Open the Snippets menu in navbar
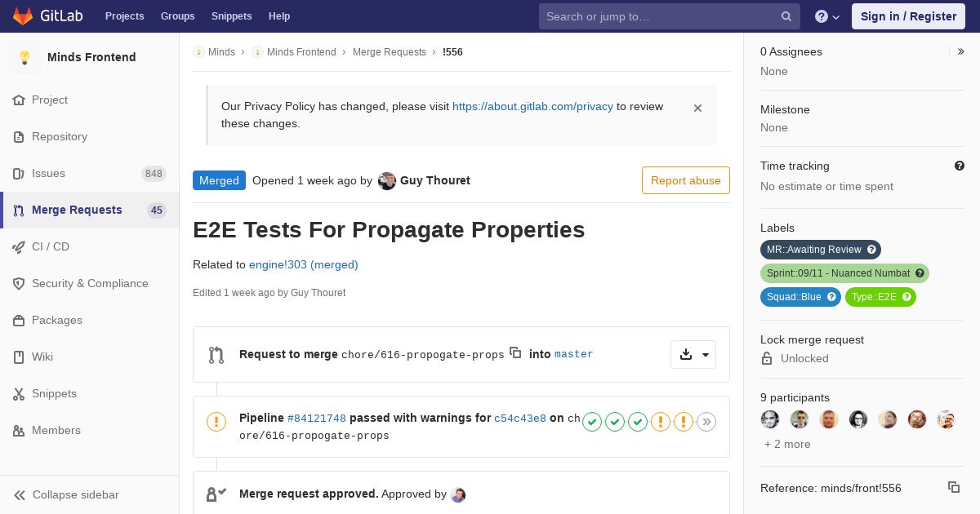The image size is (980, 514). point(231,16)
